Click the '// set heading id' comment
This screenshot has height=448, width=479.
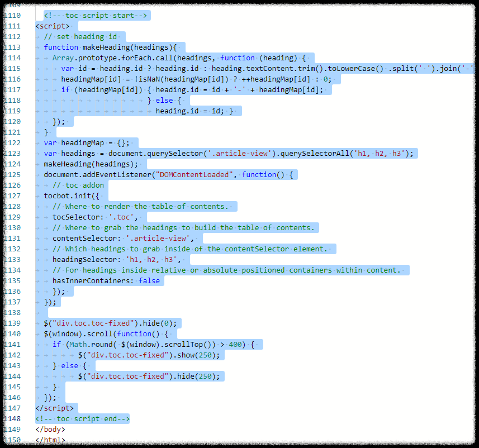(80, 37)
